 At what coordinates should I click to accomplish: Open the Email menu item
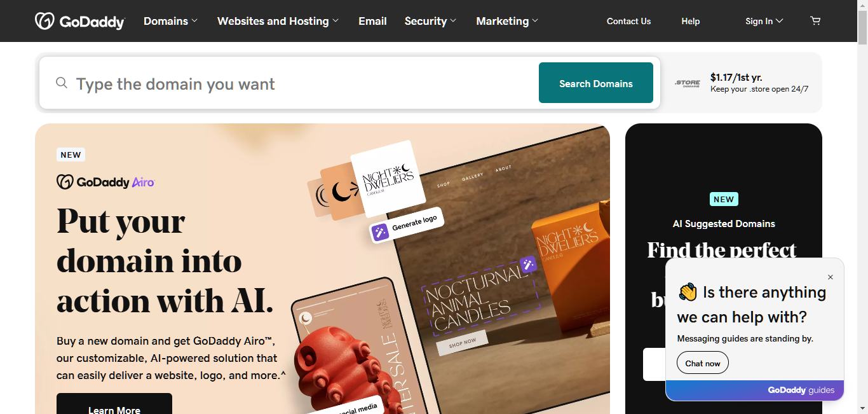coord(372,21)
